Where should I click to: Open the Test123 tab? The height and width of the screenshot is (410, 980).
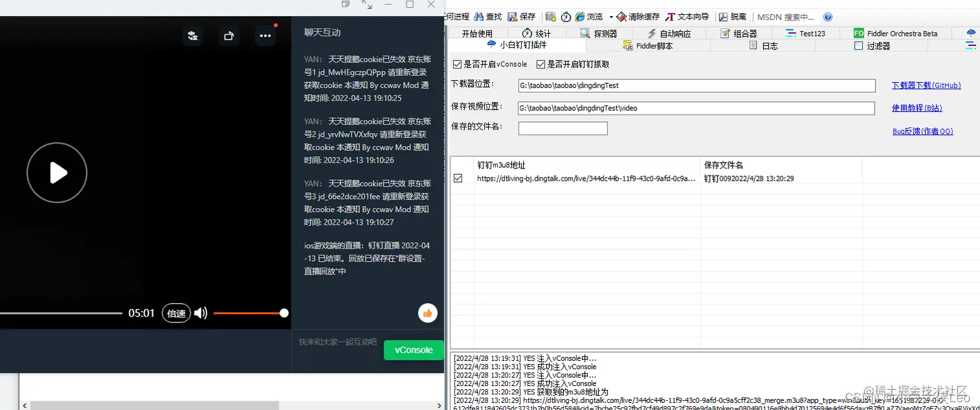pos(805,34)
